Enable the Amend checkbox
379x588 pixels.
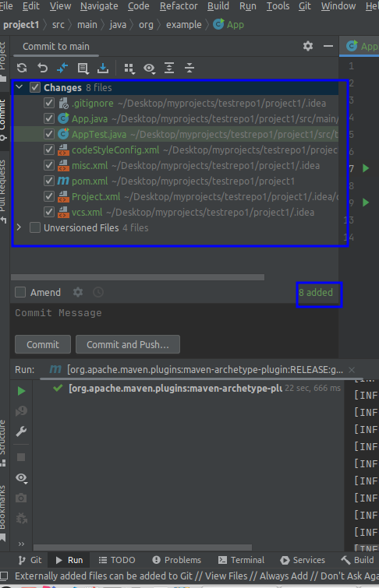pyautogui.click(x=20, y=292)
